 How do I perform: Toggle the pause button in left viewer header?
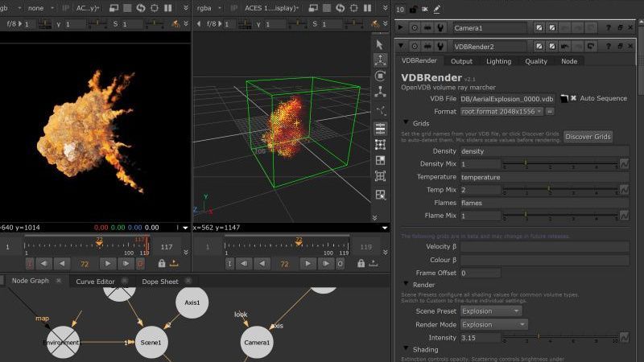(168, 8)
